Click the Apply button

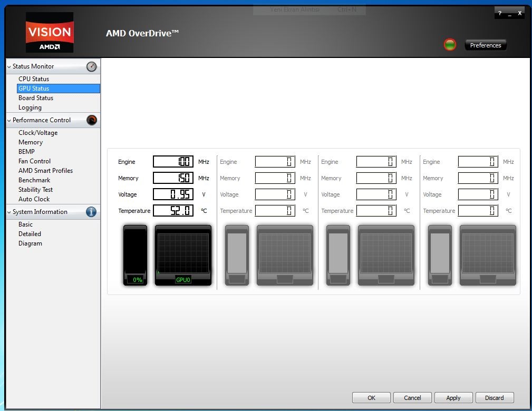tap(453, 398)
